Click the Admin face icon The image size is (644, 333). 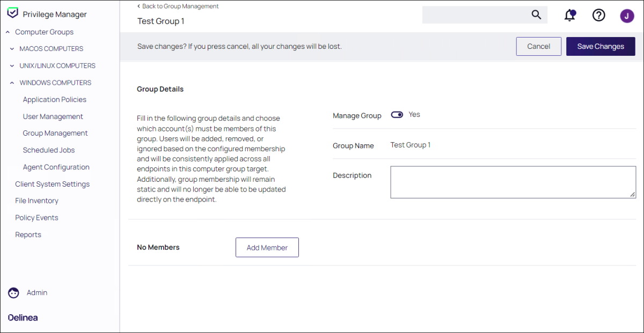(13, 293)
